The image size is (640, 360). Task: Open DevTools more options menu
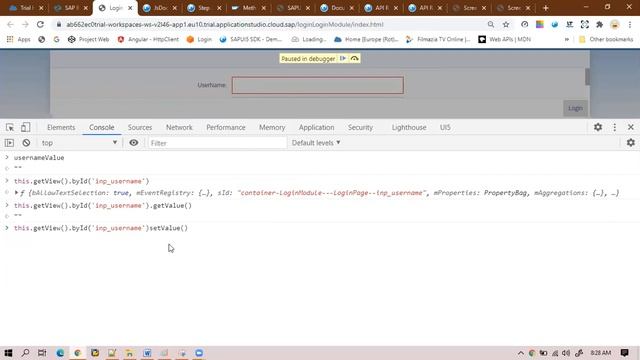point(615,127)
